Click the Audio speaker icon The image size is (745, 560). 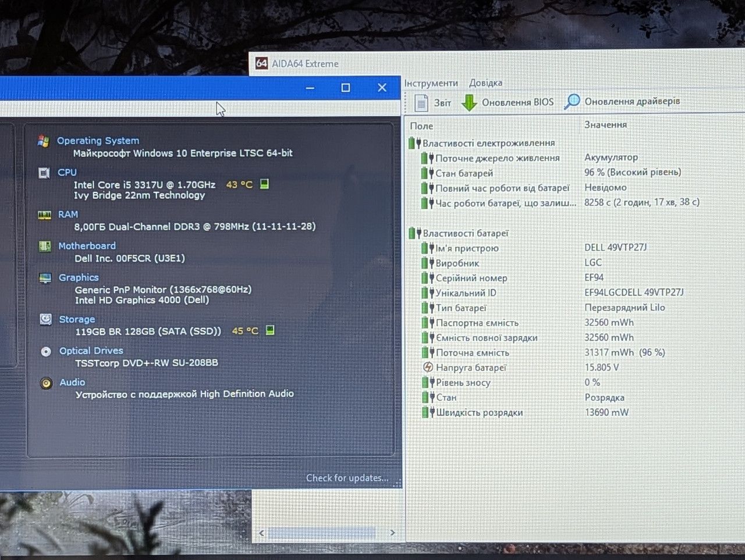tap(46, 383)
